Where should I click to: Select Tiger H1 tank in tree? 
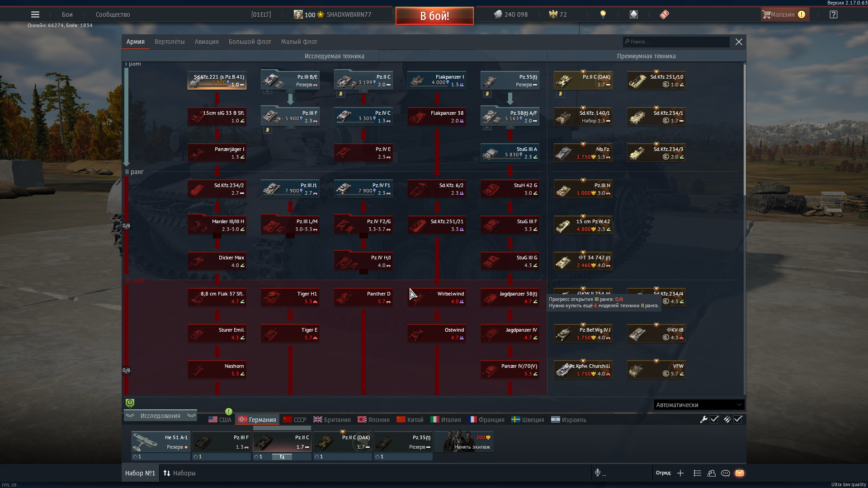click(x=290, y=297)
